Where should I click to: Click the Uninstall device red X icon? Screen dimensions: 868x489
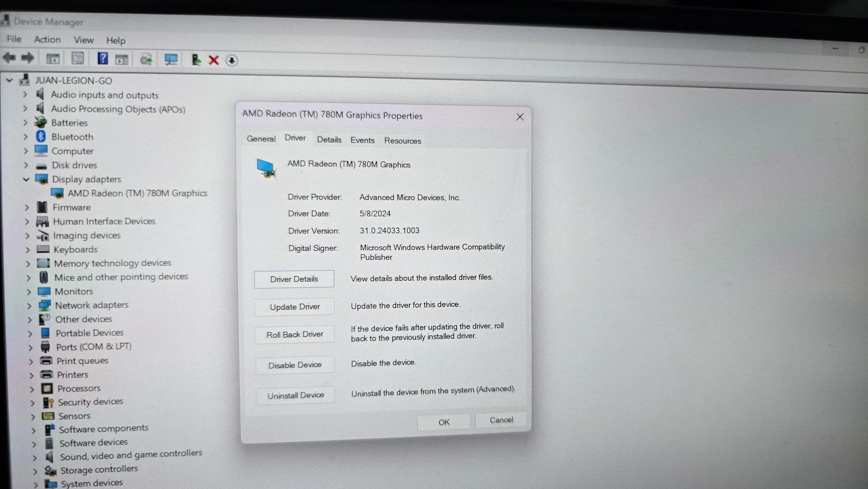coord(214,60)
